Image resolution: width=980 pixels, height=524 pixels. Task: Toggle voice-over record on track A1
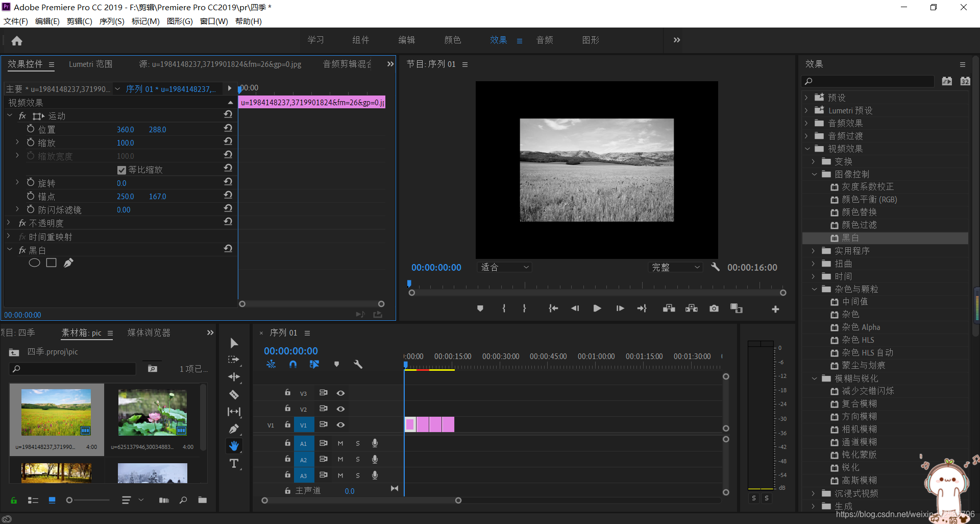[375, 443]
